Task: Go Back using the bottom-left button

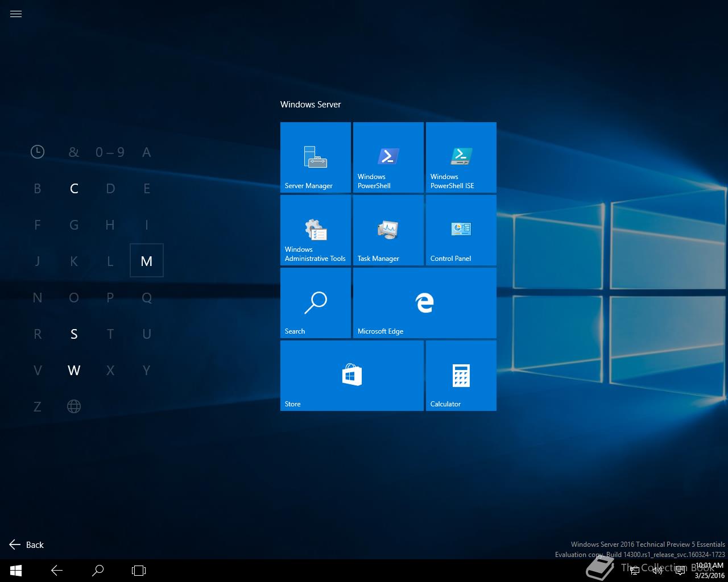Action: point(26,544)
